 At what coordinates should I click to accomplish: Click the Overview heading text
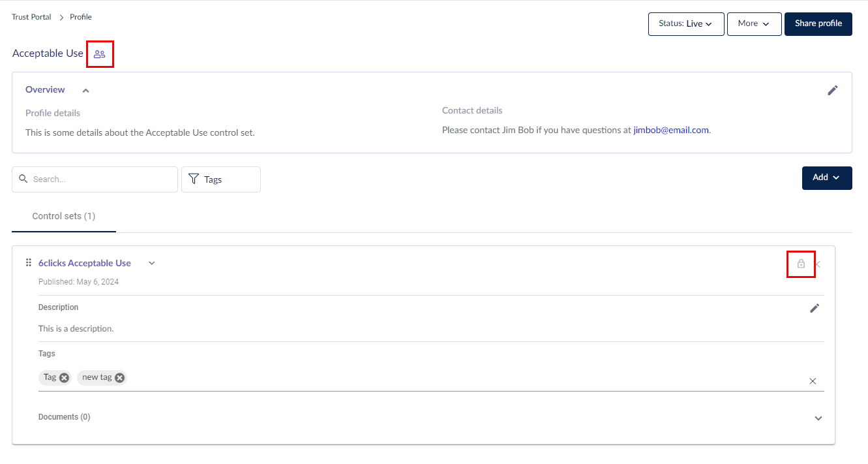pos(45,89)
